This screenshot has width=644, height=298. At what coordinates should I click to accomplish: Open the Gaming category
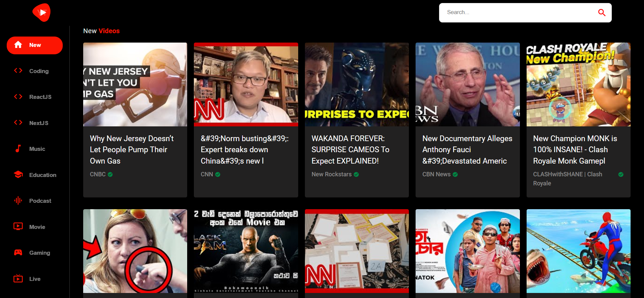35,253
